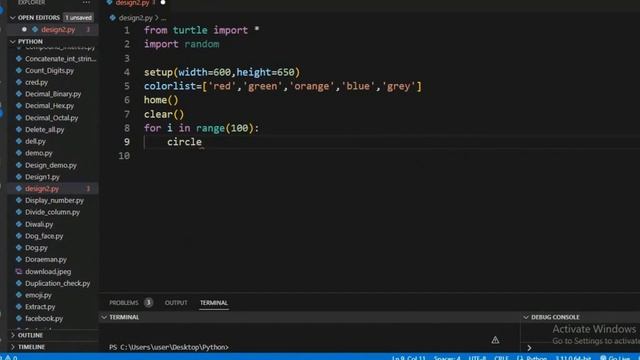Click the '1 unsaved' badge in Open Editors

(x=78, y=18)
